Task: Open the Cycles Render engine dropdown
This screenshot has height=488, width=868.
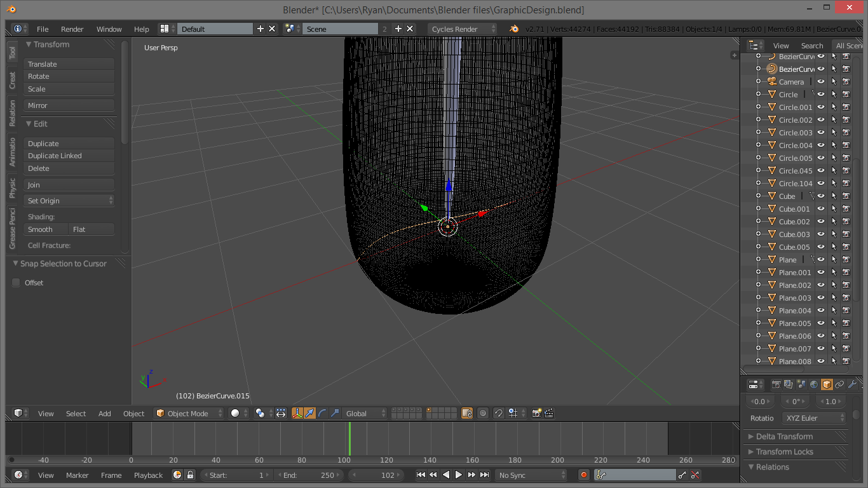Action: pos(463,29)
